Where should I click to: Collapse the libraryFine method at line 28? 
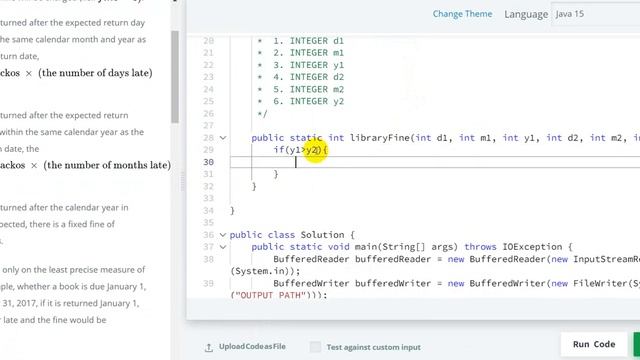coord(223,138)
